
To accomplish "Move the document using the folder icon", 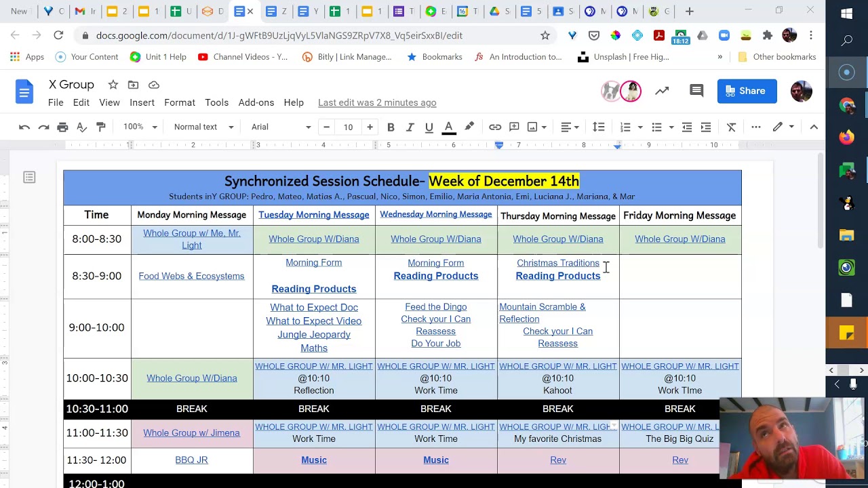I will [x=133, y=85].
